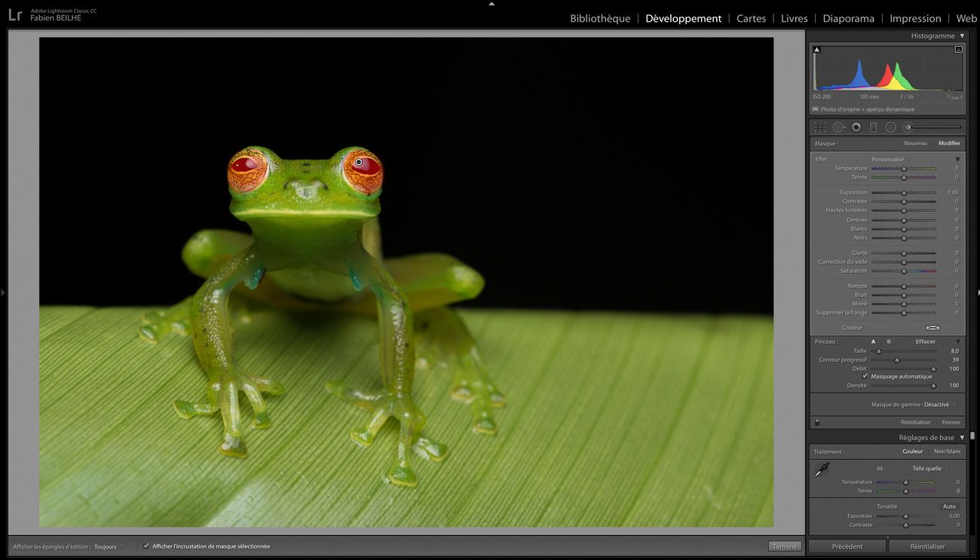Click the Précédent button
Image resolution: width=980 pixels, height=560 pixels.
(847, 546)
